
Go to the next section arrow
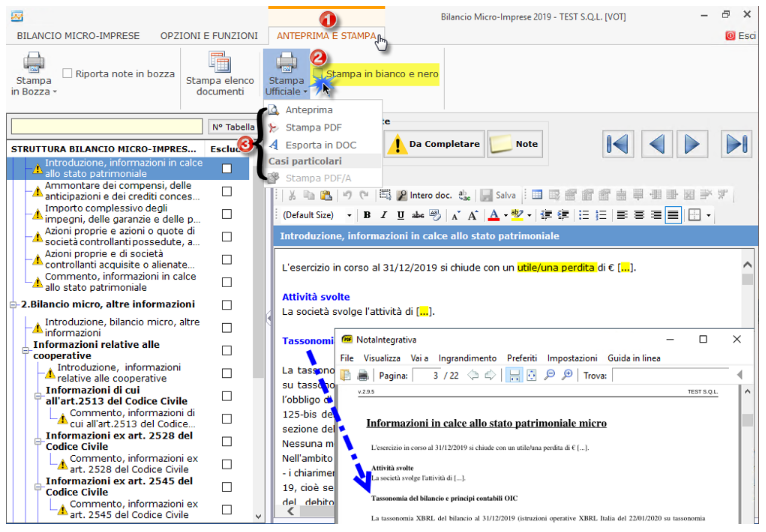696,144
